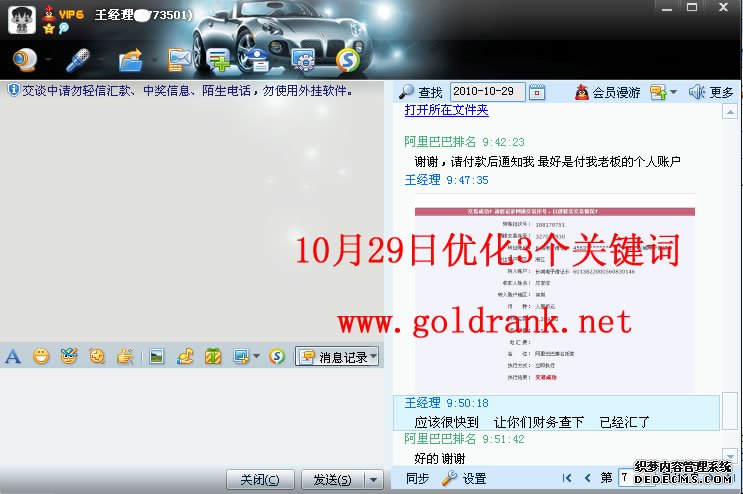Click the info notice icon in the warning bar
The width and height of the screenshot is (743, 494).
point(14,90)
